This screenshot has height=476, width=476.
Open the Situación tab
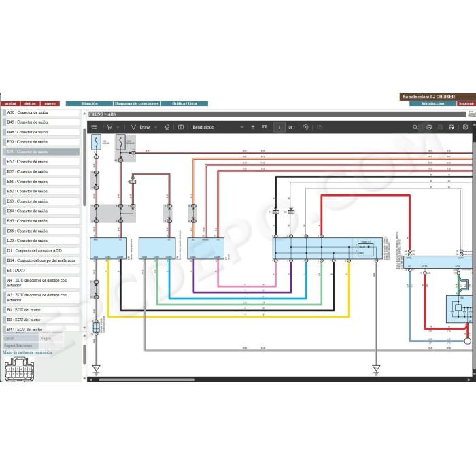coord(89,103)
